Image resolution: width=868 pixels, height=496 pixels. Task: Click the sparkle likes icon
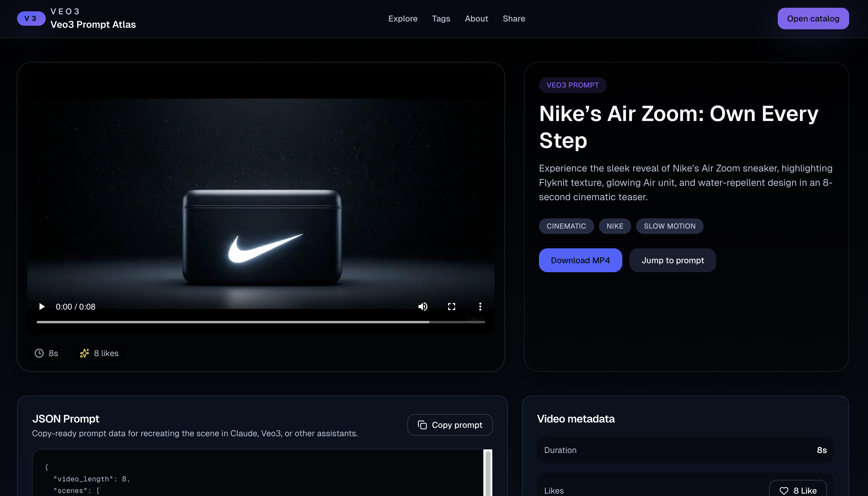click(x=84, y=353)
